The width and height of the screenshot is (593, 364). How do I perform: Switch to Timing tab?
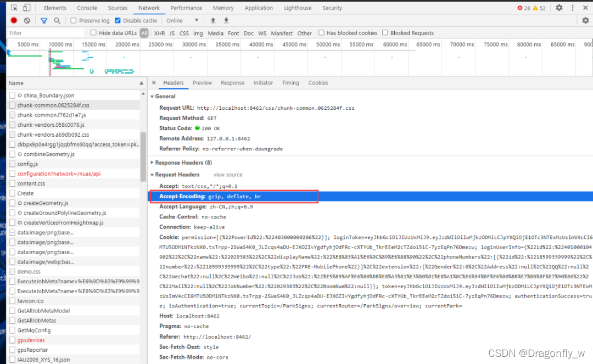pos(290,82)
